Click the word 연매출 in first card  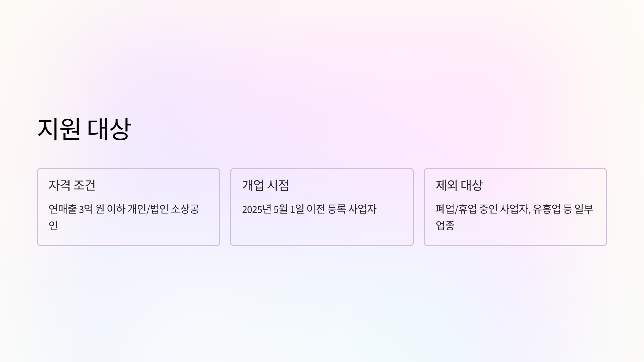(x=63, y=209)
